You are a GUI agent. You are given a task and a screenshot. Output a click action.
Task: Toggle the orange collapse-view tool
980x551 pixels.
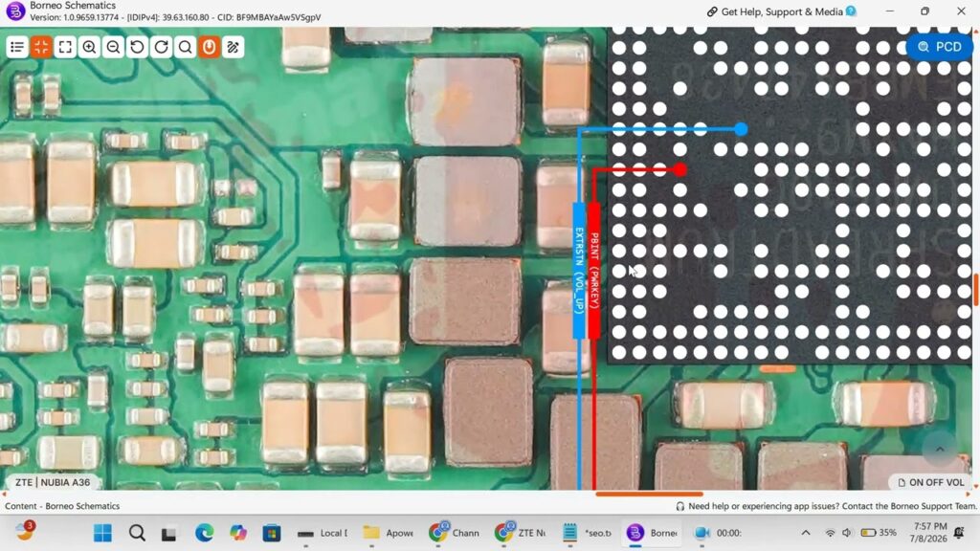pos(41,47)
